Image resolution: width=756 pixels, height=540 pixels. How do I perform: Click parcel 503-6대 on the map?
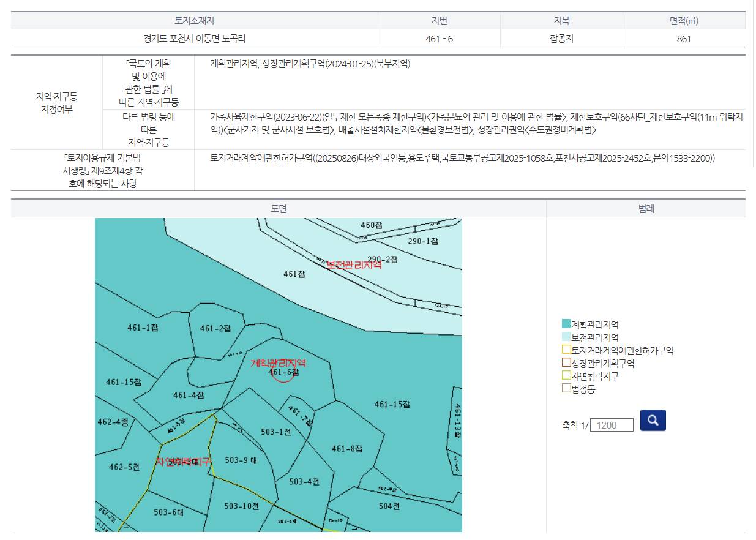[x=168, y=512]
